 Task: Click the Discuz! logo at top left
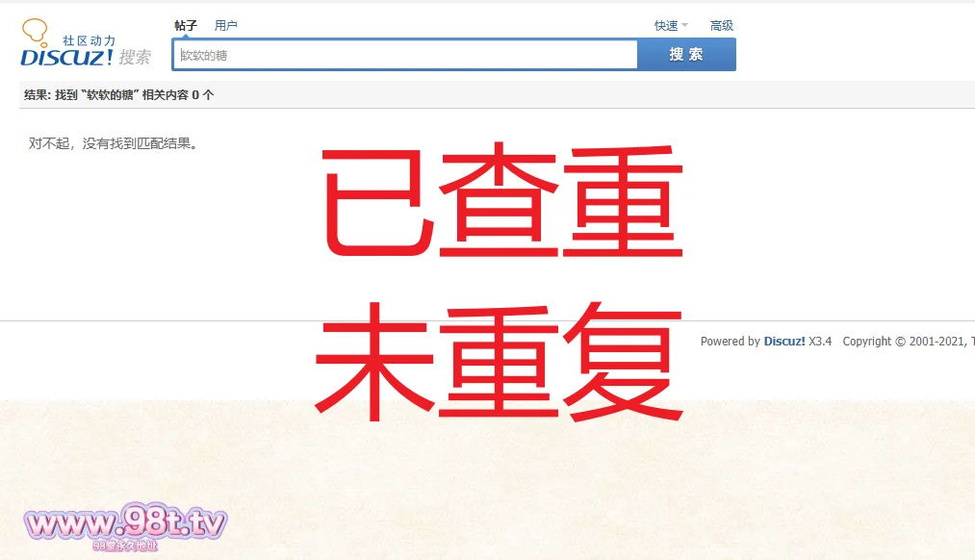[67, 57]
